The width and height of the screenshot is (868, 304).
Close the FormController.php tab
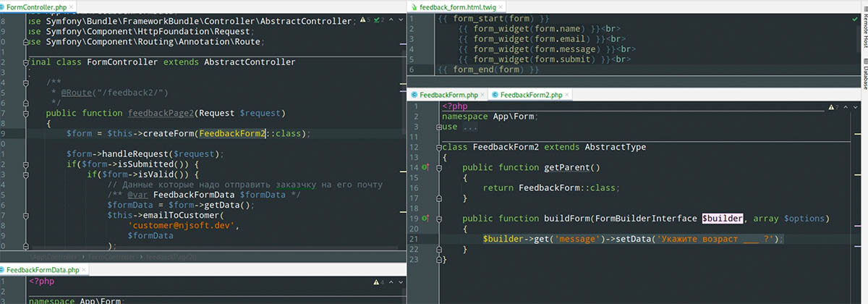(71, 7)
